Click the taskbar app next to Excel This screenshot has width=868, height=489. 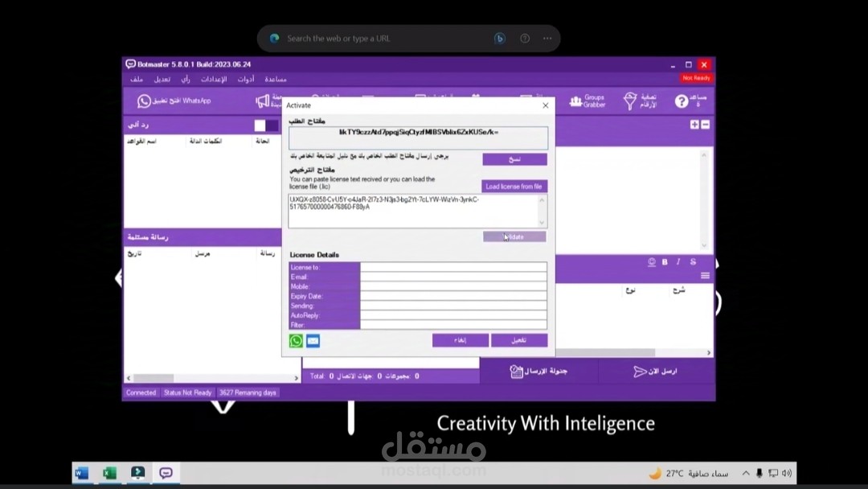click(138, 473)
